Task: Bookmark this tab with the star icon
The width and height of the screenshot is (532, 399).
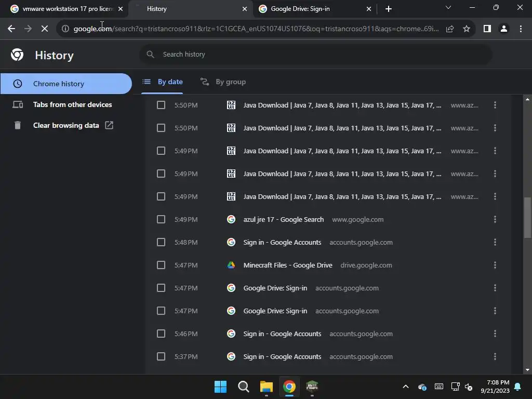Action: coord(467,29)
